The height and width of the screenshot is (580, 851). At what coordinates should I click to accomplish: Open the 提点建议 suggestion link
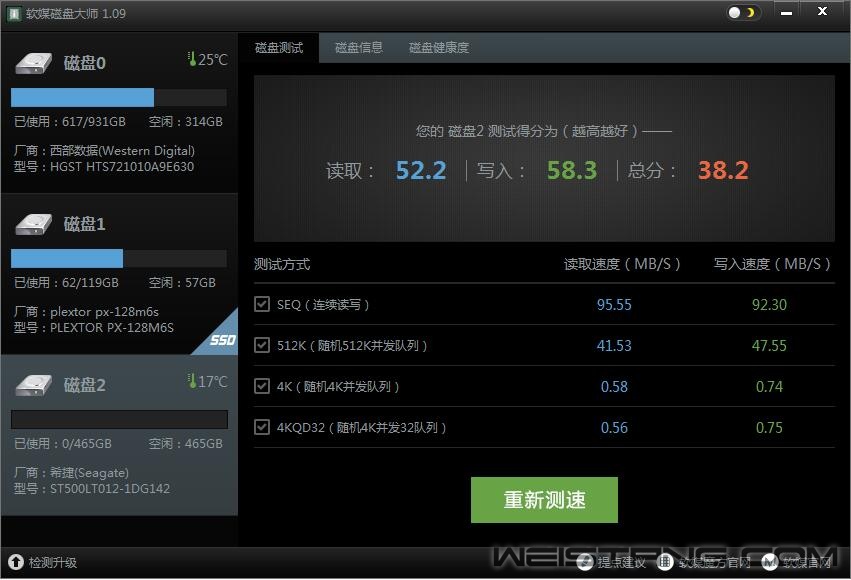click(x=621, y=563)
